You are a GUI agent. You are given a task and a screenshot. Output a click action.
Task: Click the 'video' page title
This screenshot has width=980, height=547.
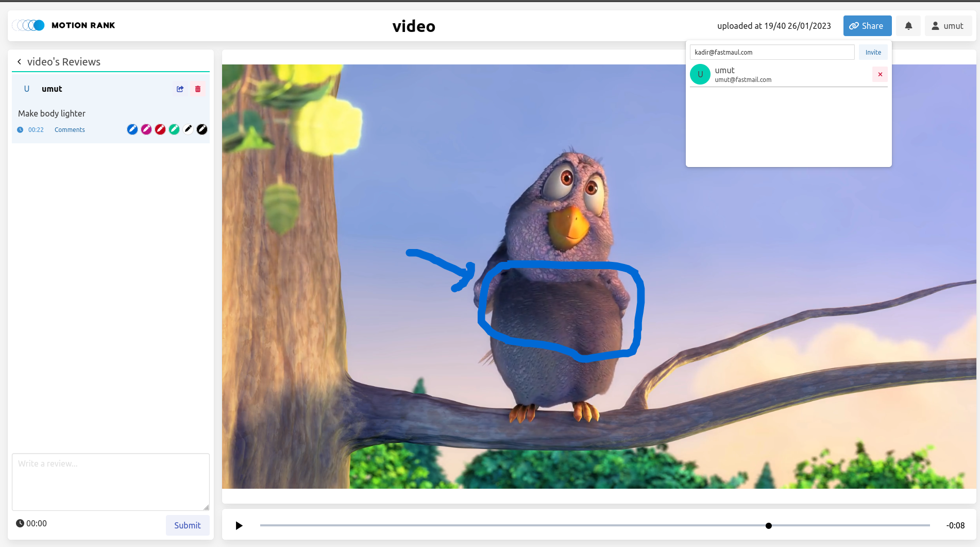(414, 26)
